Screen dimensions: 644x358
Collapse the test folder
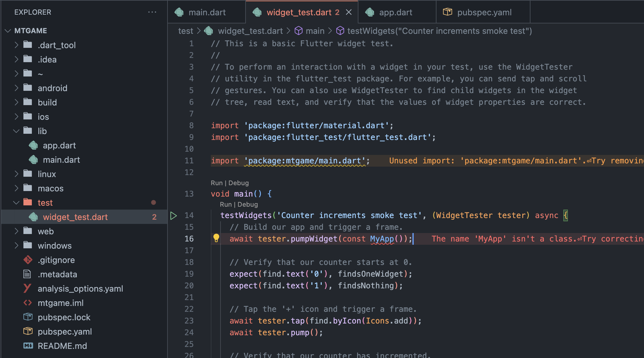tap(16, 203)
